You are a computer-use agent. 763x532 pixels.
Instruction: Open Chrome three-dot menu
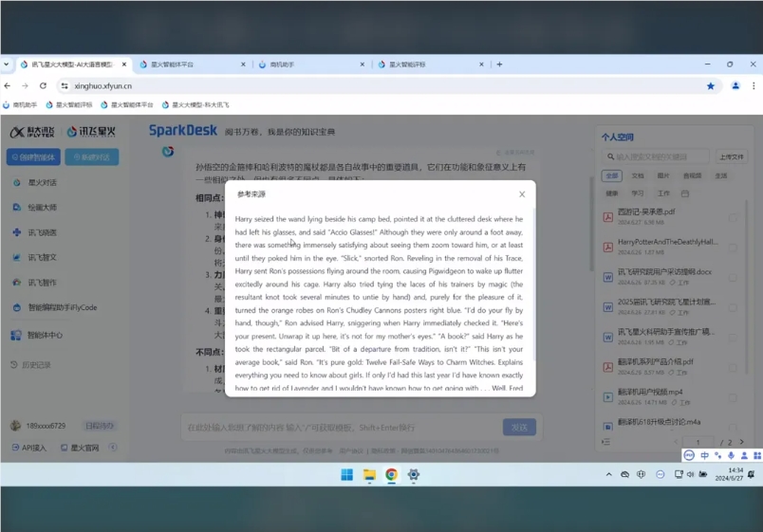point(754,86)
